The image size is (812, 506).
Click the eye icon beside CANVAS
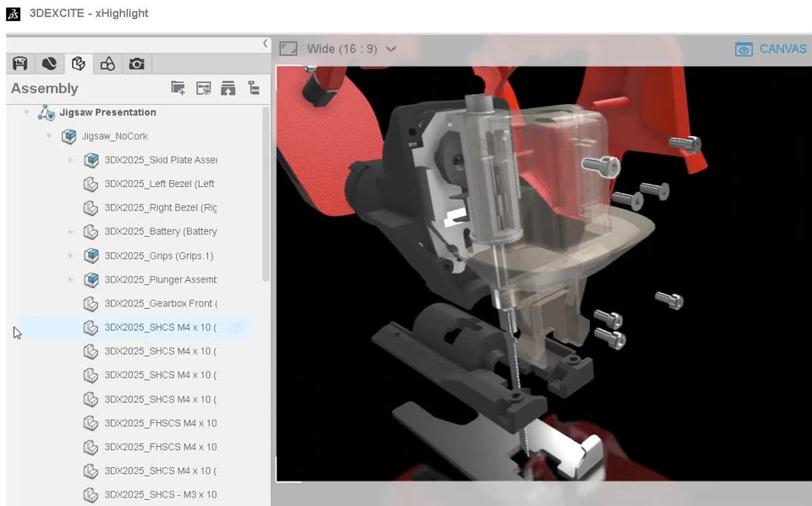tap(743, 49)
